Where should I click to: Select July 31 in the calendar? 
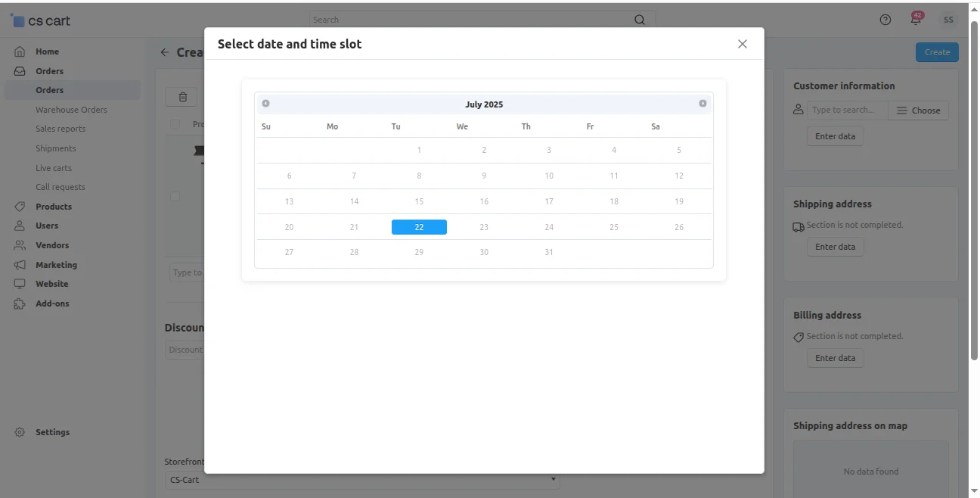tap(549, 252)
